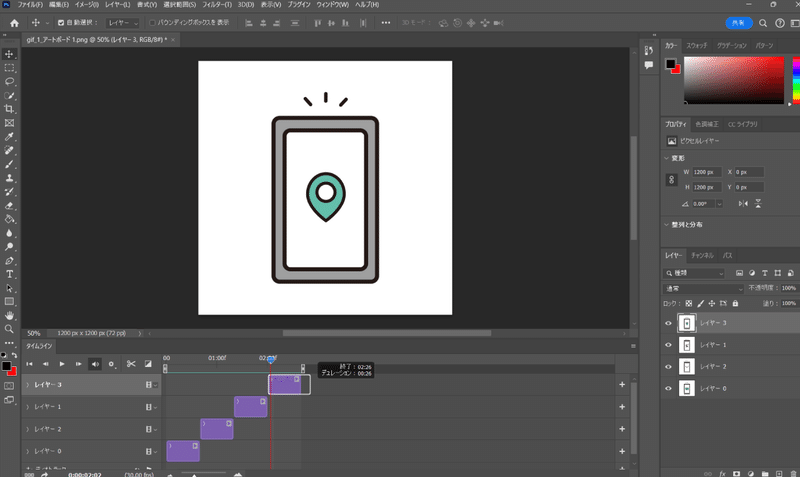
Task: Select the Brush tool
Action: point(9,164)
